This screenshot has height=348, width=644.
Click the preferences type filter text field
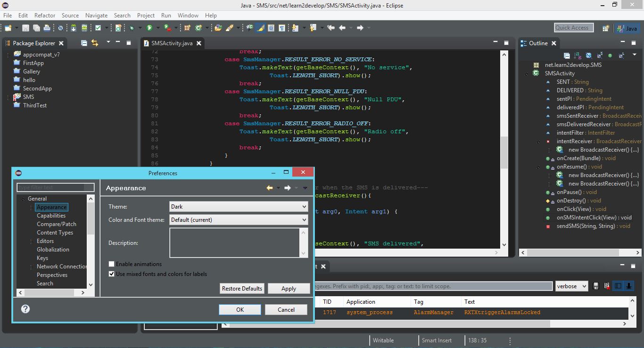pos(55,187)
